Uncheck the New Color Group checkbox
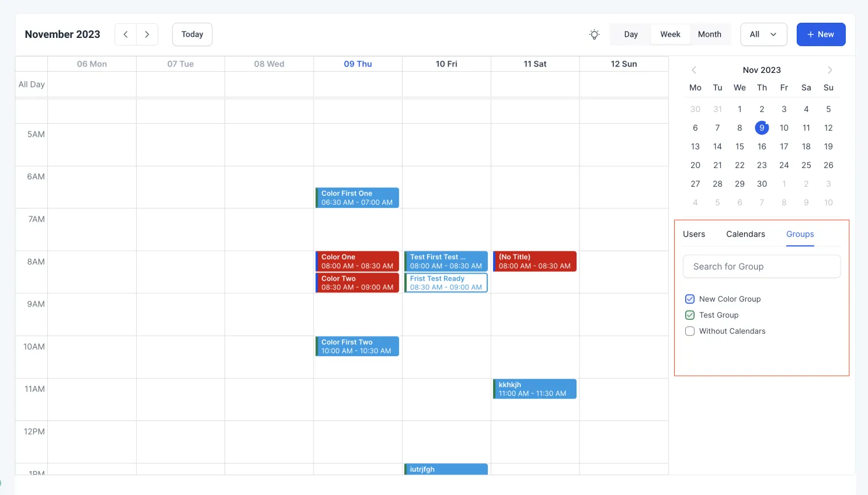This screenshot has height=495, width=868. pos(690,299)
